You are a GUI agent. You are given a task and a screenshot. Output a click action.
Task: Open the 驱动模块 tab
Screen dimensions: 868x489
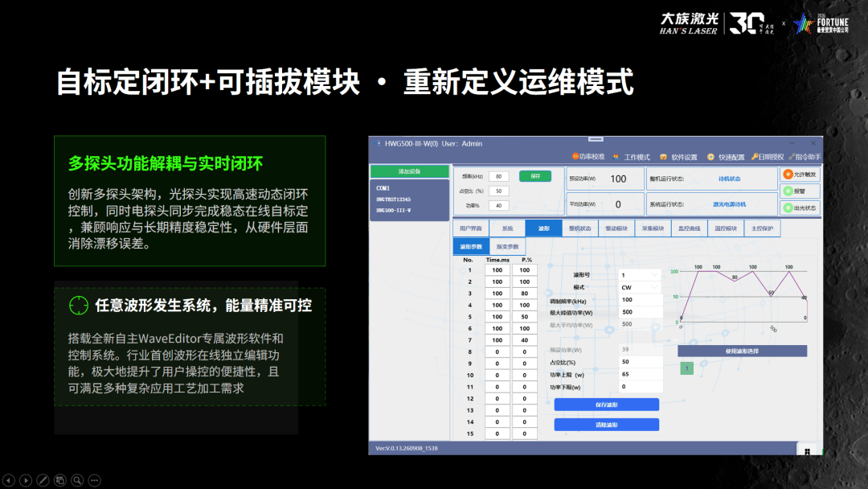point(616,228)
